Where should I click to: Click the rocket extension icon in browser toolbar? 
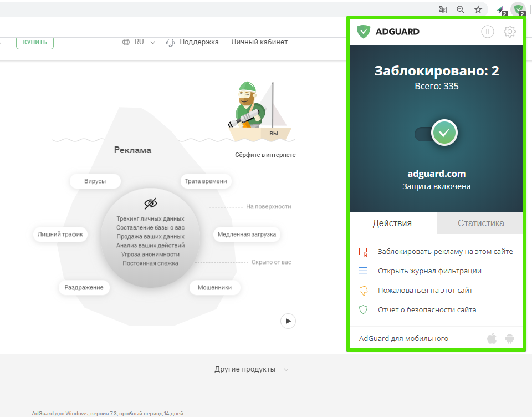(x=502, y=10)
